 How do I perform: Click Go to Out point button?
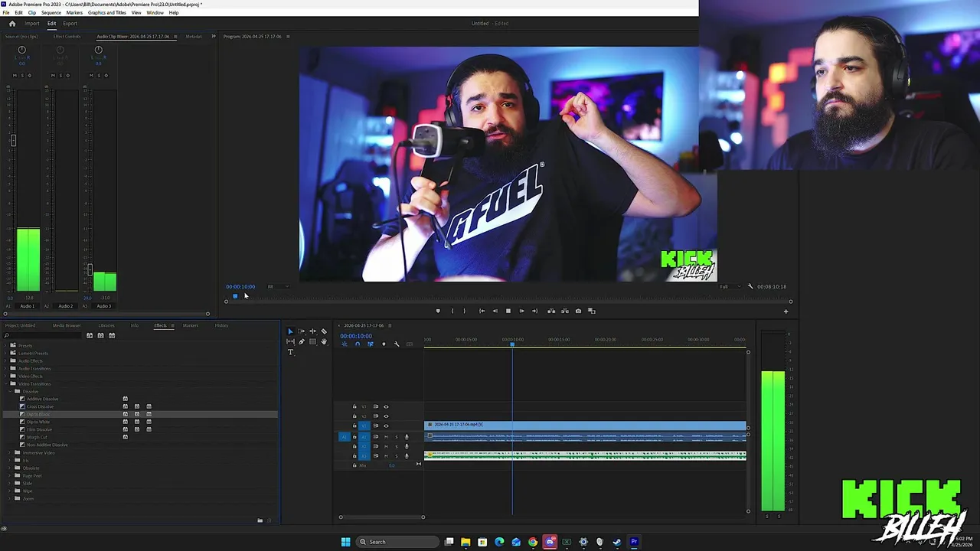pos(534,311)
